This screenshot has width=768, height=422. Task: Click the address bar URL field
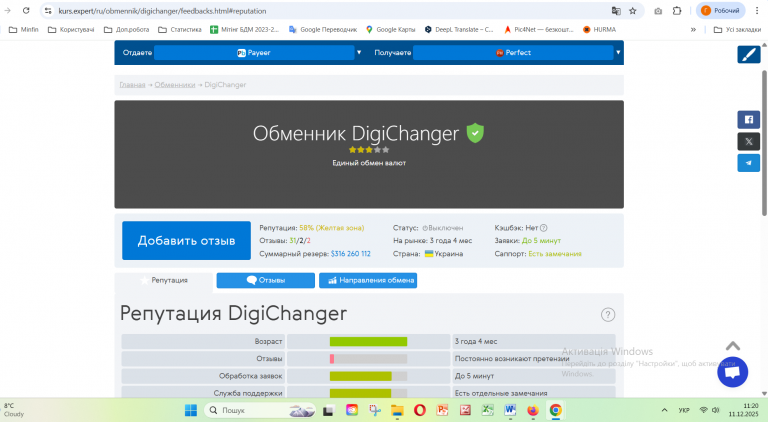pyautogui.click(x=162, y=11)
